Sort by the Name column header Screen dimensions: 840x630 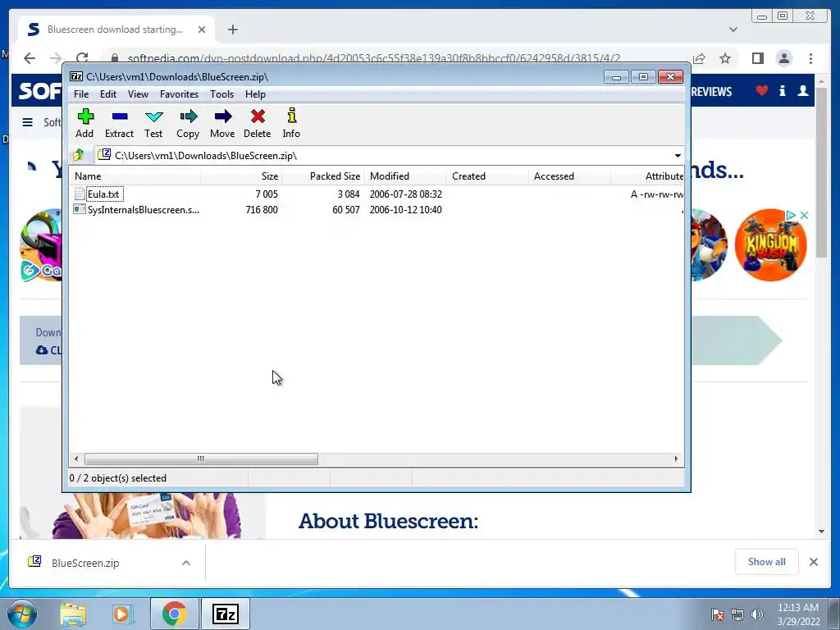pos(135,176)
